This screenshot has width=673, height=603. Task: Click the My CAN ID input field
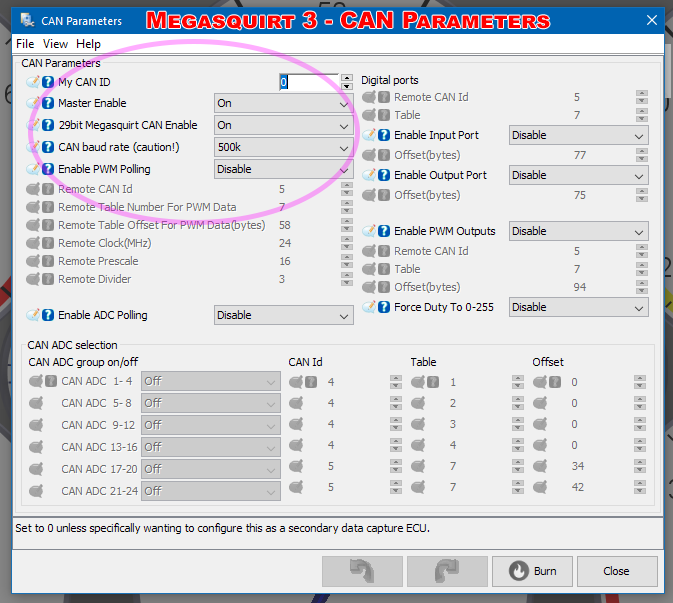coord(309,82)
